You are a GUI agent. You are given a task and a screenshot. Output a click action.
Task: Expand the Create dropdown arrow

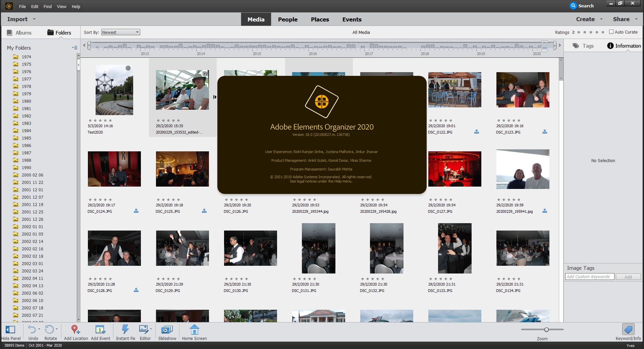(601, 19)
